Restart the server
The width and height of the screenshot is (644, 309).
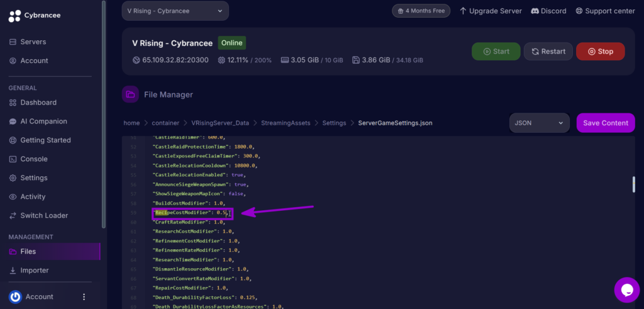548,52
